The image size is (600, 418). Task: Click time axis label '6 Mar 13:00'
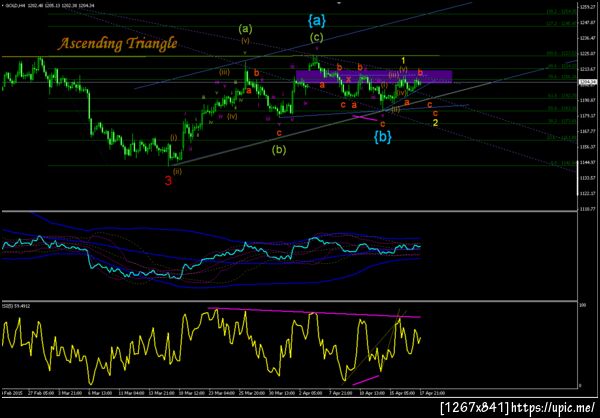coord(98,393)
